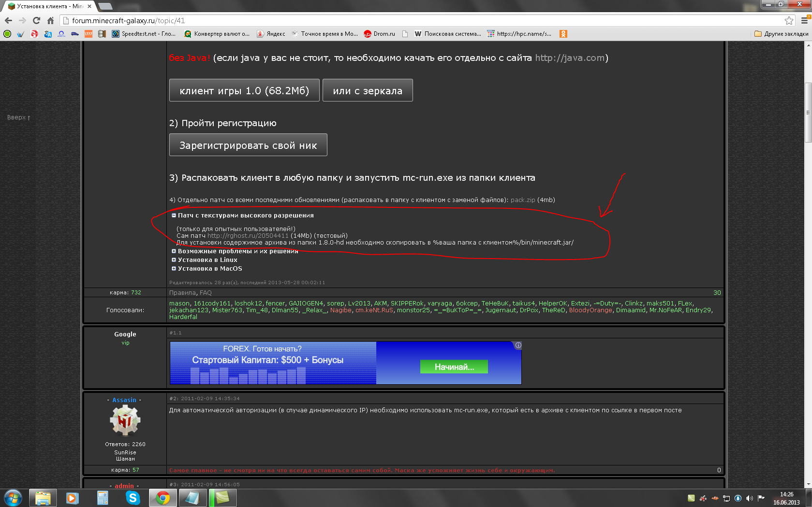The width and height of the screenshot is (812, 507).
Task: Open the browser home page
Action: tap(50, 20)
